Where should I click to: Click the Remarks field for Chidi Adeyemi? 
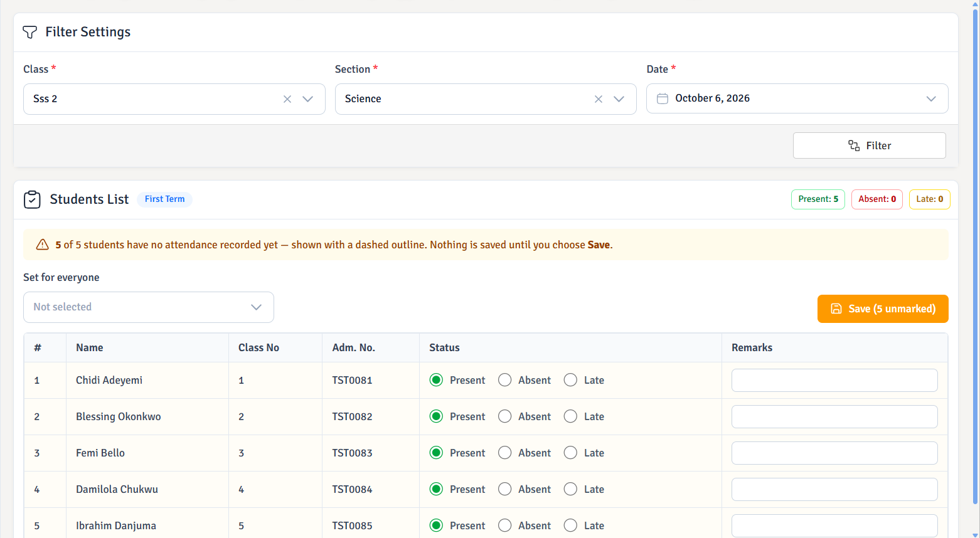(834, 381)
